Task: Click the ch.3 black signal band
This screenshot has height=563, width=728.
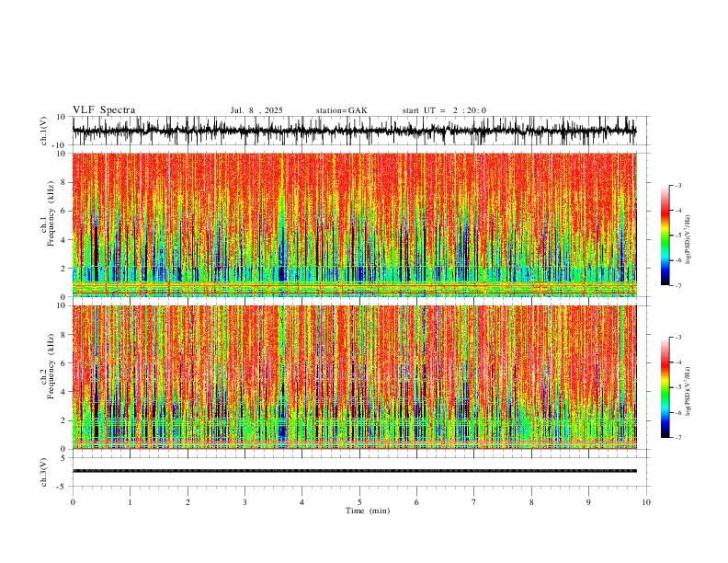Action: (354, 471)
